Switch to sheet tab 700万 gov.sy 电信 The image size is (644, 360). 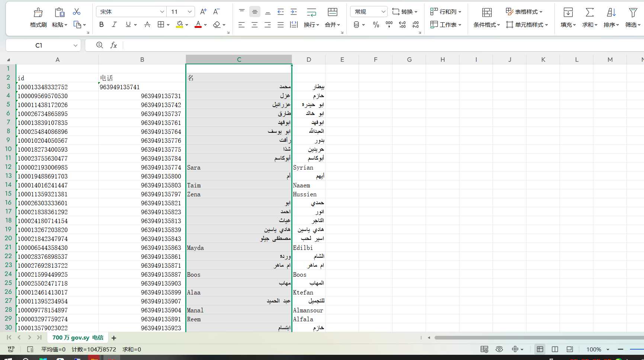tap(78, 338)
